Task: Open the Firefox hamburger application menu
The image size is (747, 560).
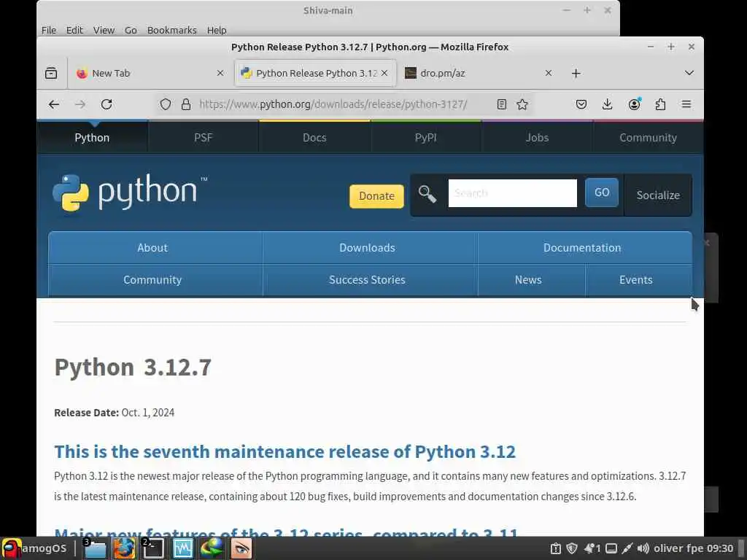Action: click(x=686, y=104)
